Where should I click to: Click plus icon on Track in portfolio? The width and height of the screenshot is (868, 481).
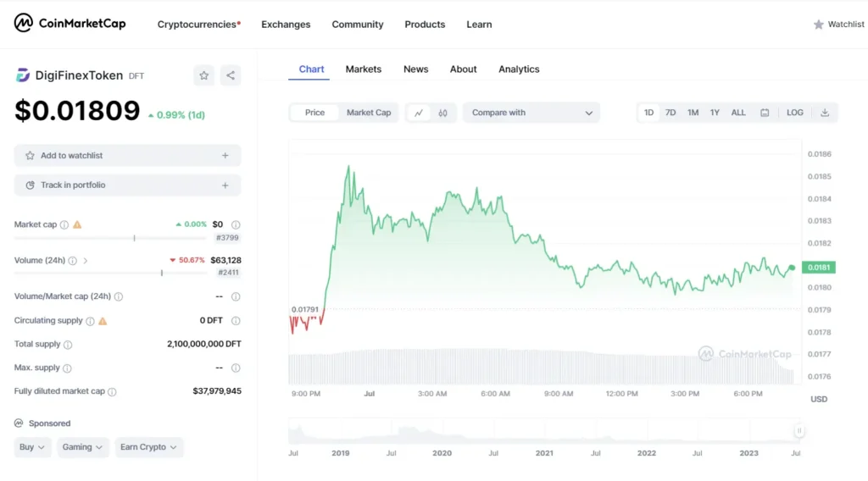click(x=225, y=185)
